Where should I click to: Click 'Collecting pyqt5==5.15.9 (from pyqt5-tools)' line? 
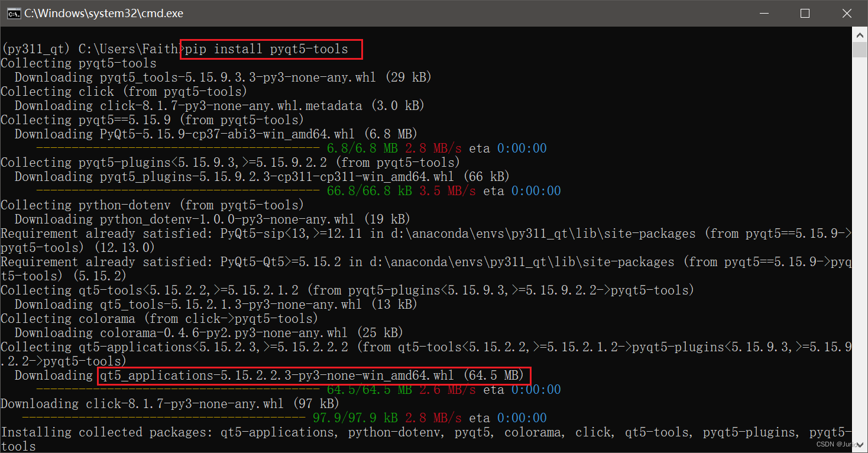tap(153, 120)
